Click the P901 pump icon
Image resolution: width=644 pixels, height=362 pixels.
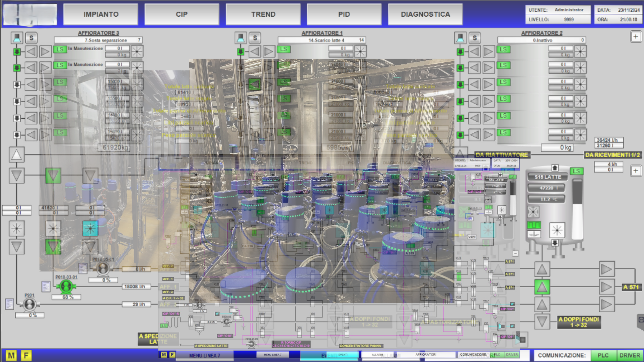[x=29, y=304]
